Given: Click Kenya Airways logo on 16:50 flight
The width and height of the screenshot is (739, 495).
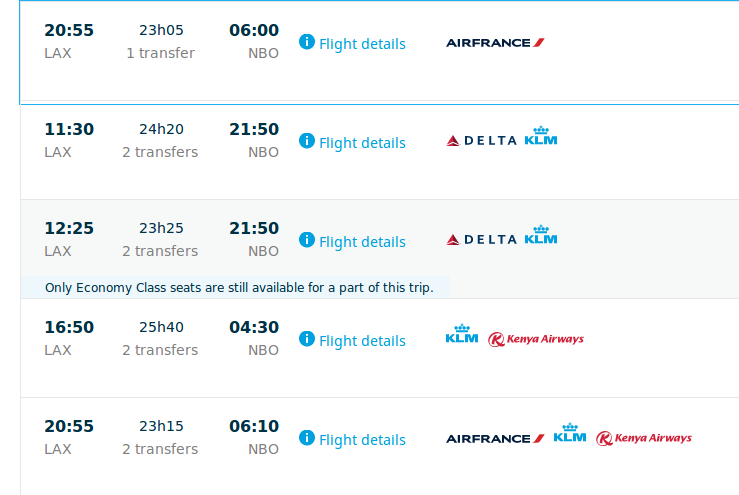Looking at the screenshot, I should [536, 339].
